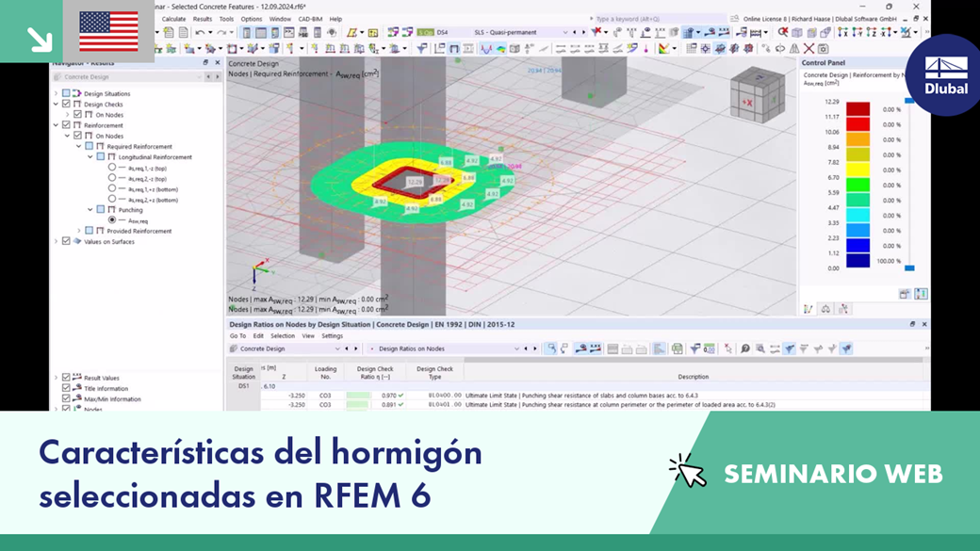Uncheck the Design Checks checkbox in the navigator

click(x=66, y=105)
